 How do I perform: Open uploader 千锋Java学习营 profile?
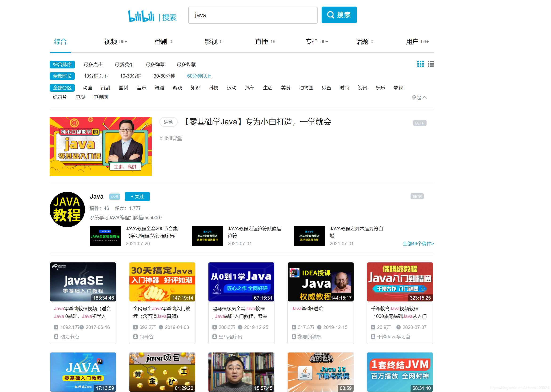[x=394, y=337]
